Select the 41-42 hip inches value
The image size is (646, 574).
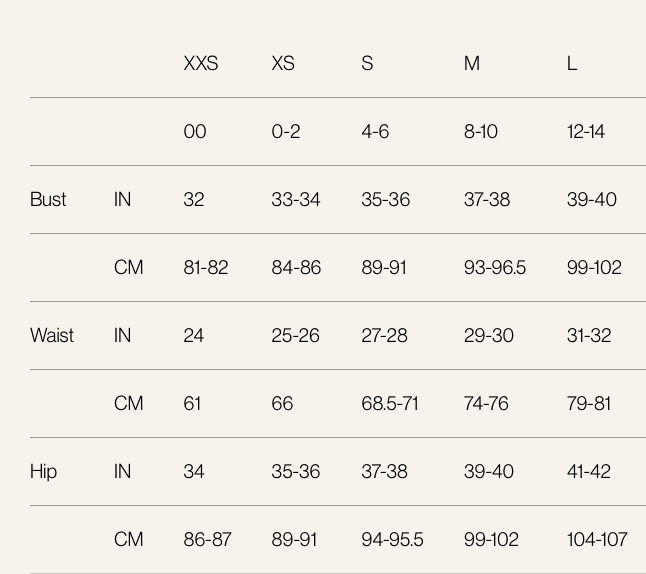pos(589,471)
